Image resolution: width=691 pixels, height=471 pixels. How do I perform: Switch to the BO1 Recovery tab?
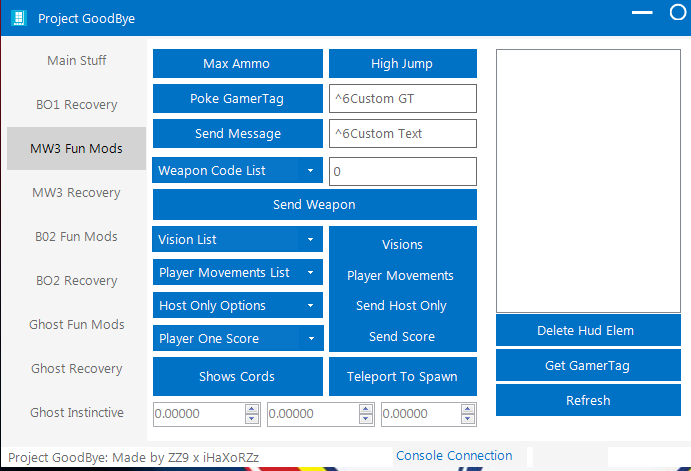click(76, 105)
